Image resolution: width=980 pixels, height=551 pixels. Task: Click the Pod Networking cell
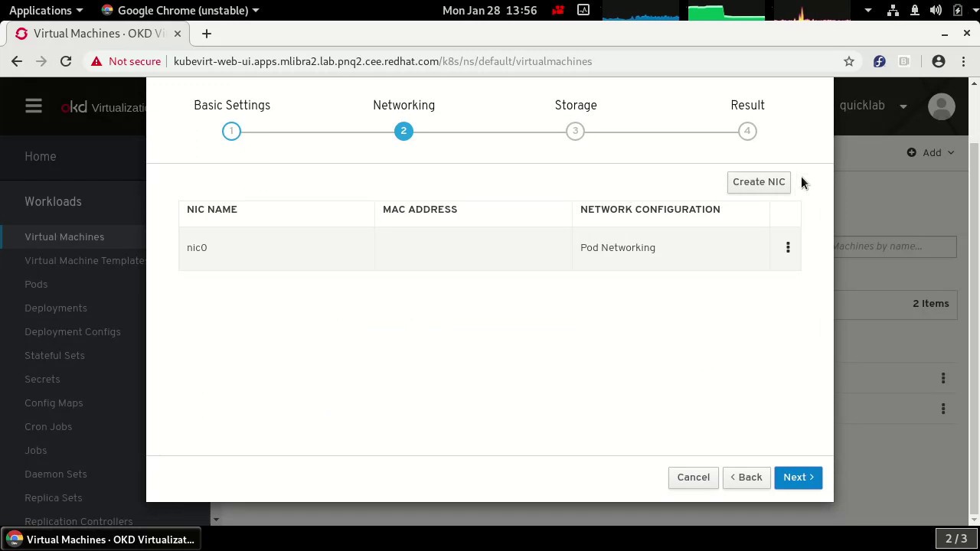(x=671, y=247)
